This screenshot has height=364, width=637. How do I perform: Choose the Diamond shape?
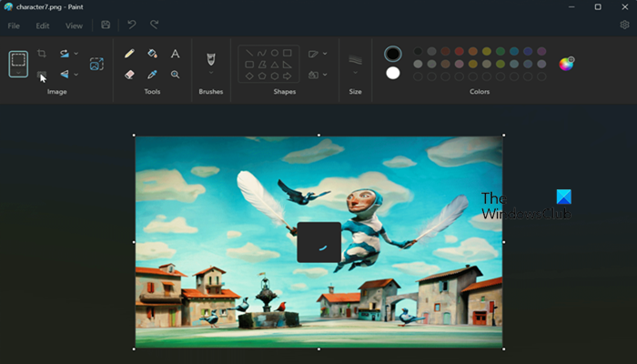249,76
